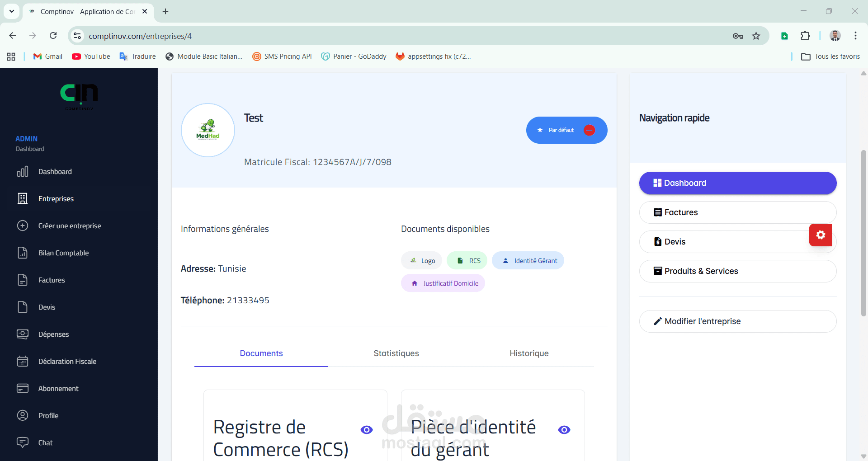This screenshot has width=868, height=461.
Task: Open the Panier - GoDaddy bookmark
Action: [354, 56]
